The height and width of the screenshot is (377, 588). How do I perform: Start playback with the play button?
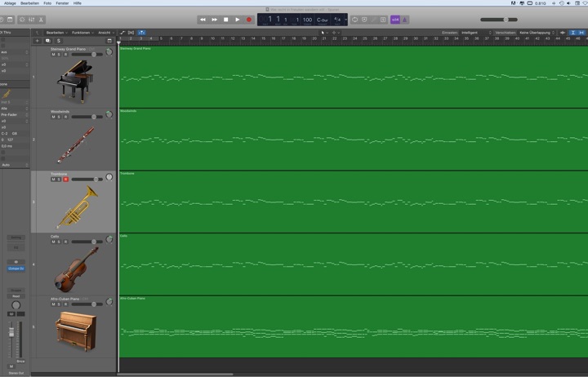tap(238, 20)
